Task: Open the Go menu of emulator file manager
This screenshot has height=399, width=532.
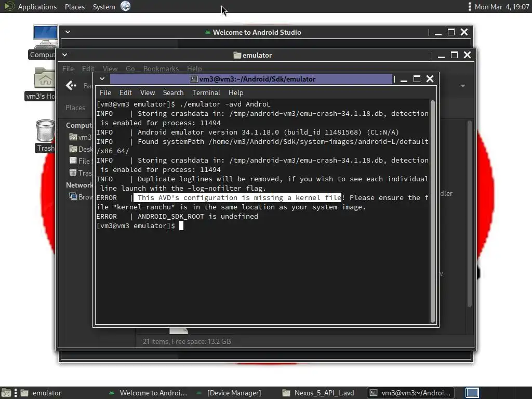Action: click(130, 69)
